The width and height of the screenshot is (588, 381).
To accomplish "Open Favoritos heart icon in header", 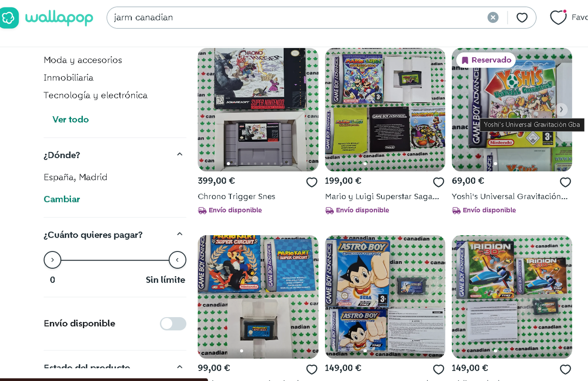I will coord(558,18).
